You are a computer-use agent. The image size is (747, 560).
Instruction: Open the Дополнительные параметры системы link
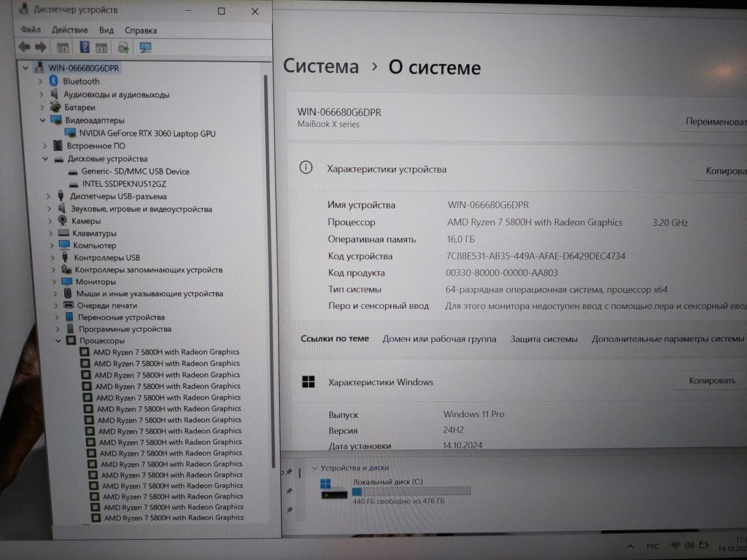(667, 338)
